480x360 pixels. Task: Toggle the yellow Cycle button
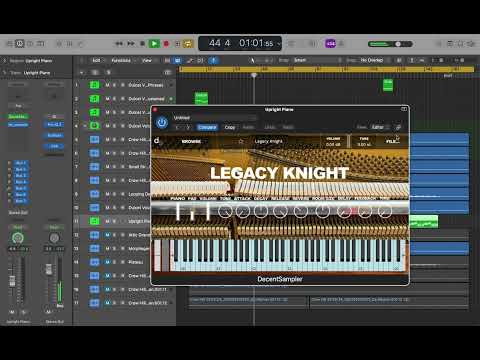(x=188, y=44)
